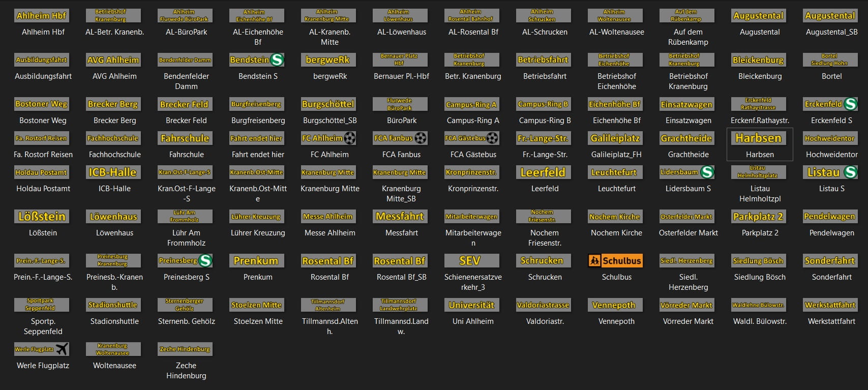Open the FCA Fanbus soccer sign

400,138
